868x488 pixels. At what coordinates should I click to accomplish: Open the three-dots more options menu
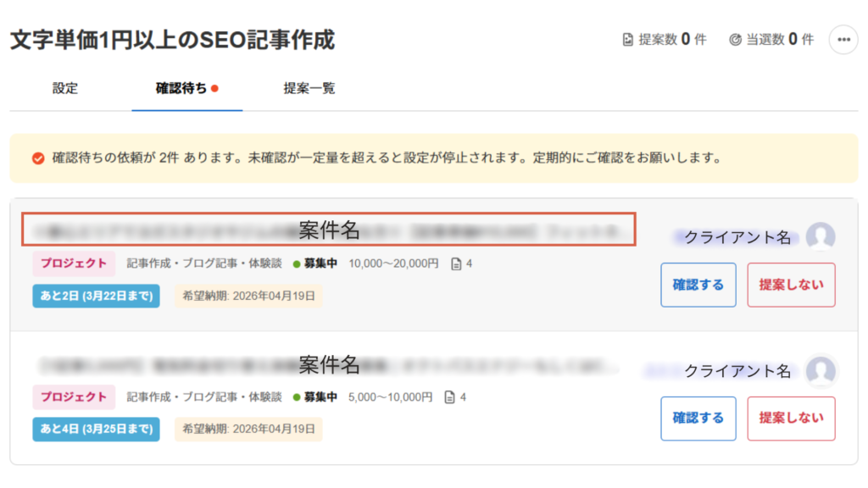[843, 40]
